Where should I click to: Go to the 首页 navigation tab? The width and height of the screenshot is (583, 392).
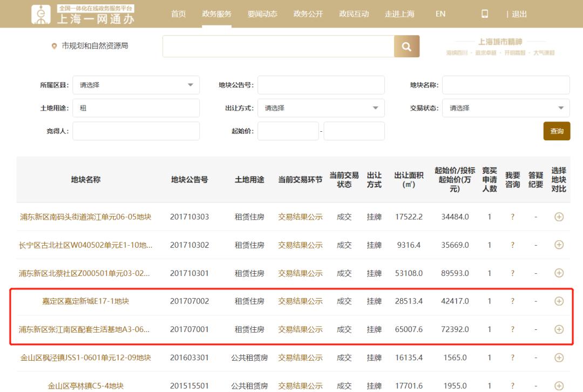pos(178,14)
